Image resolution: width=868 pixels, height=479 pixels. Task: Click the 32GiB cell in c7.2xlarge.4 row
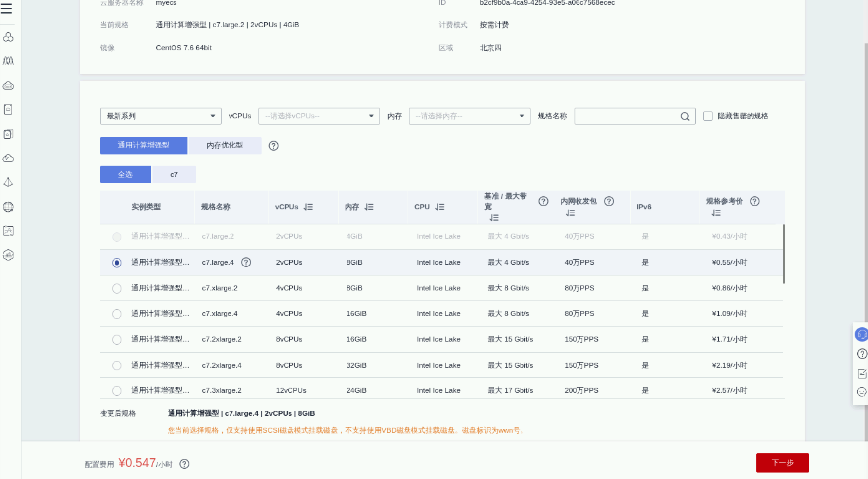(x=356, y=365)
